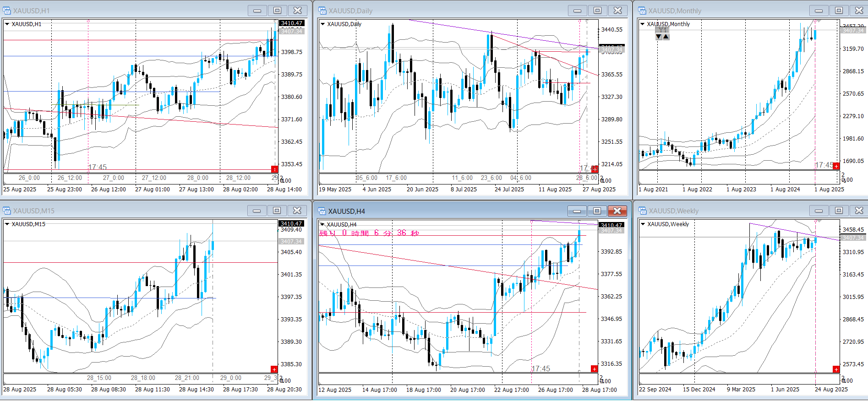Close the active XAUUSD,H4 window with red X
The width and height of the screenshot is (868, 401).
617,211
